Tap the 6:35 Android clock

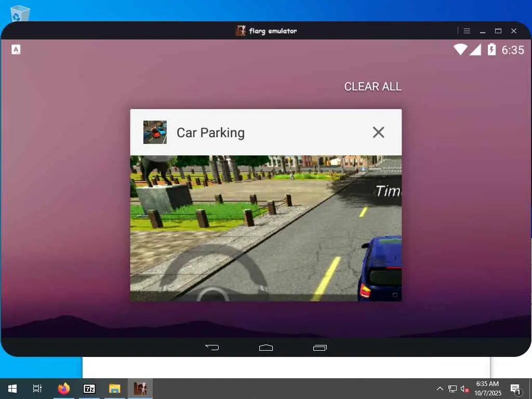[513, 50]
